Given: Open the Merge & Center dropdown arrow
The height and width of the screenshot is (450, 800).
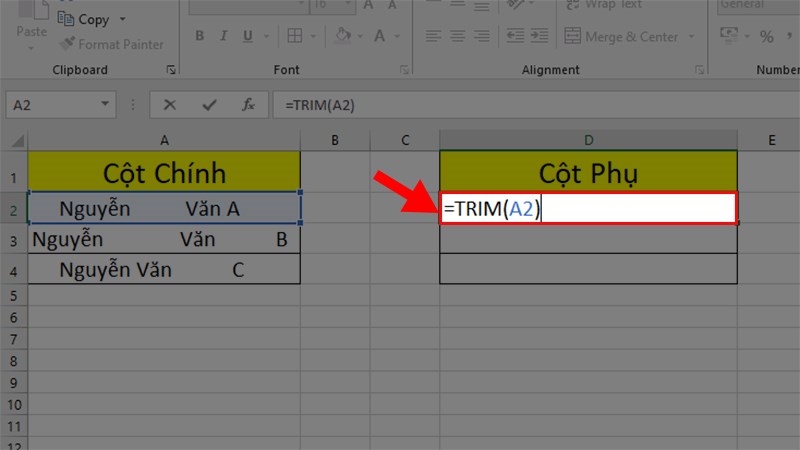Looking at the screenshot, I should tap(691, 37).
